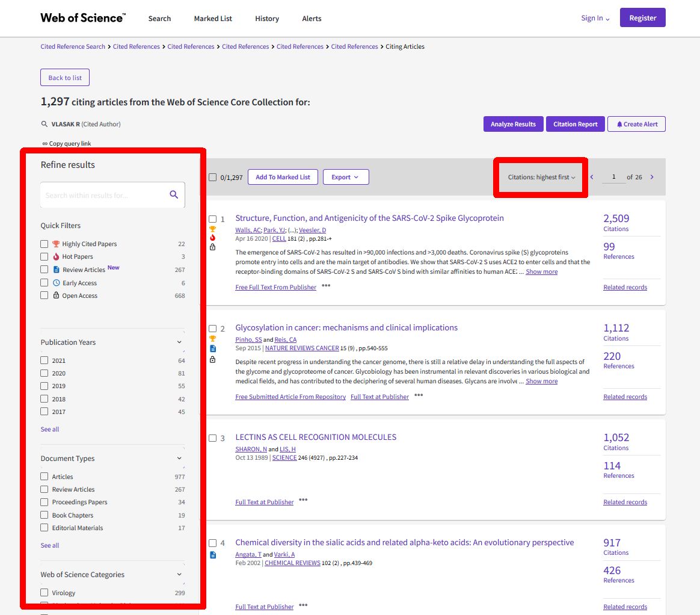Select result 3 checkbox
The width and height of the screenshot is (700, 615).
(213, 438)
